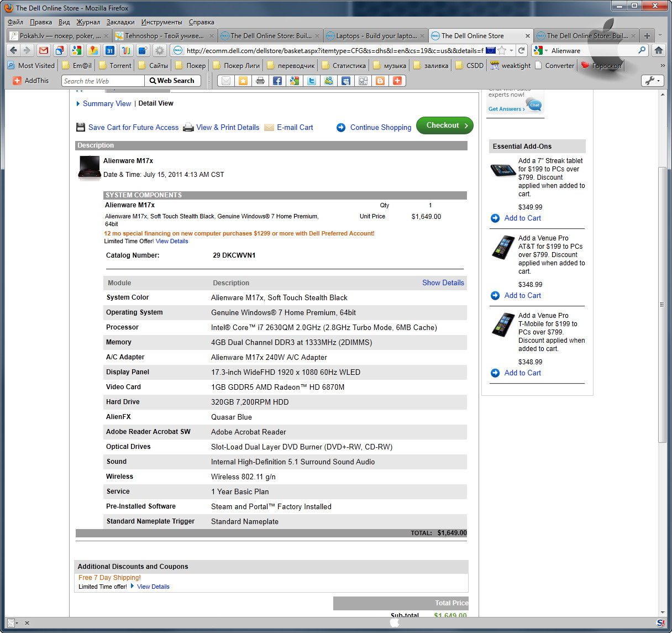This screenshot has width=672, height=633.
Task: Open the Converter bookmark
Action: [x=554, y=65]
